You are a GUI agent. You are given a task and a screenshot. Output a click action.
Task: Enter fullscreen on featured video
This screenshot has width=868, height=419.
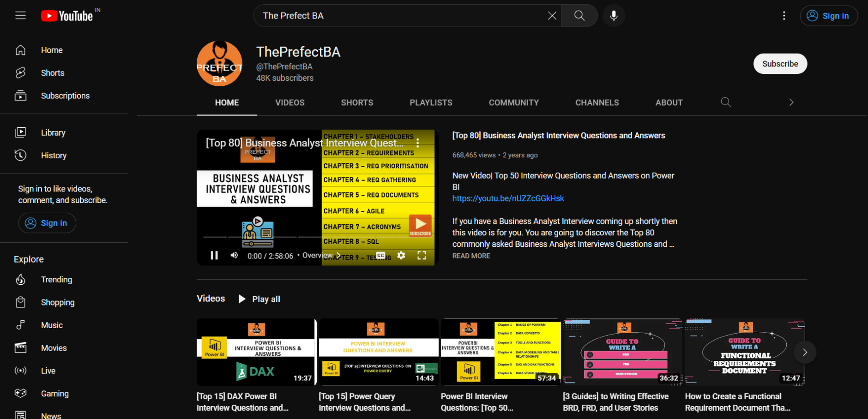pos(422,256)
